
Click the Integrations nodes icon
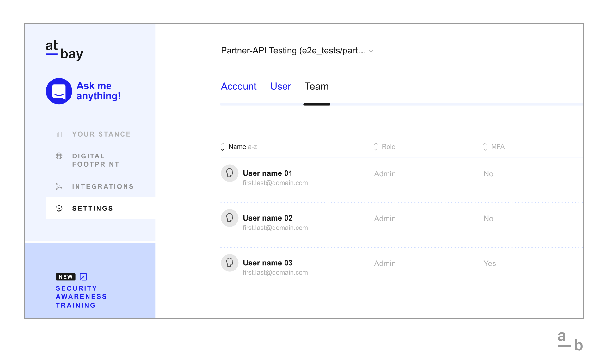pos(59,186)
